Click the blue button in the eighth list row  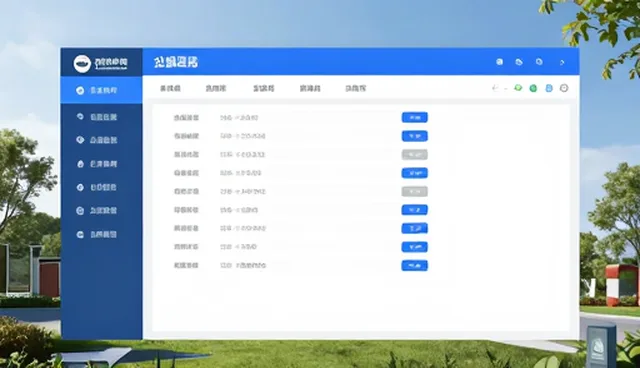(415, 247)
